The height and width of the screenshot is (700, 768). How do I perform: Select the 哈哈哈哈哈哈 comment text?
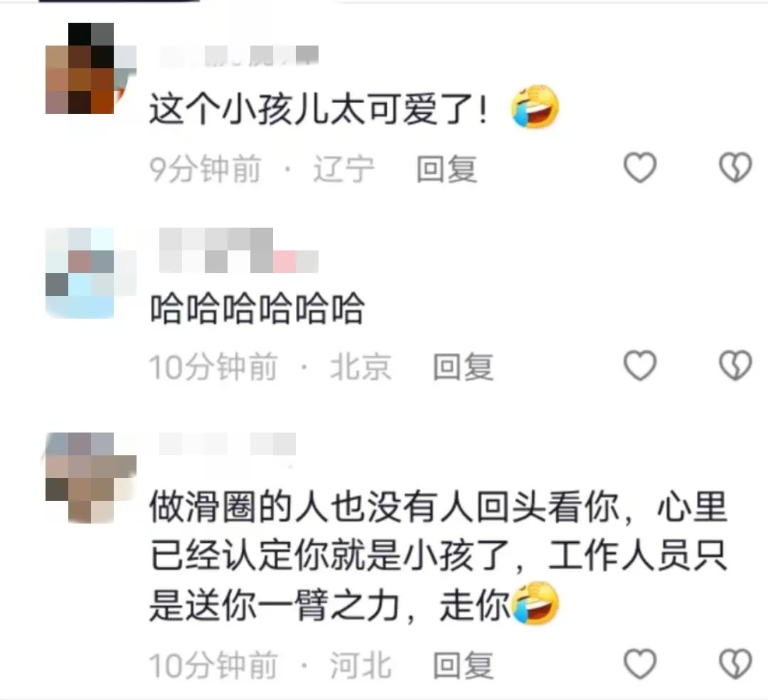tap(257, 308)
